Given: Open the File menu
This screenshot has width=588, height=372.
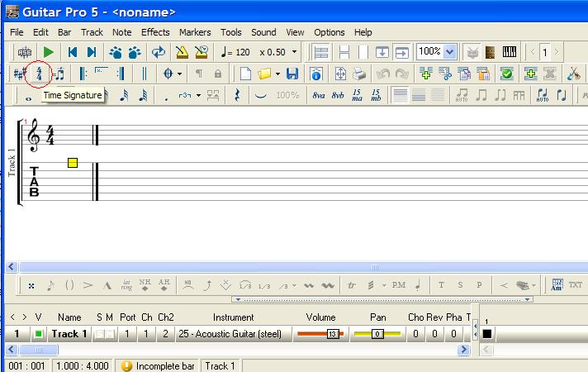Looking at the screenshot, I should tap(17, 32).
